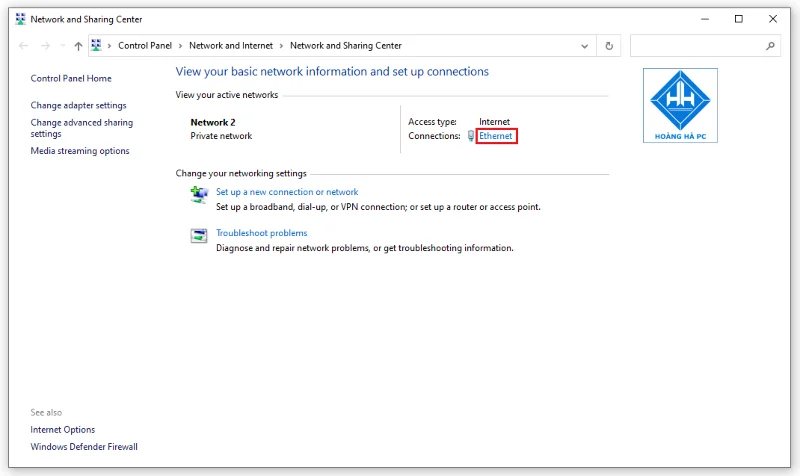800x476 pixels.
Task: Click the Troubleshoot problems icon
Action: 199,236
